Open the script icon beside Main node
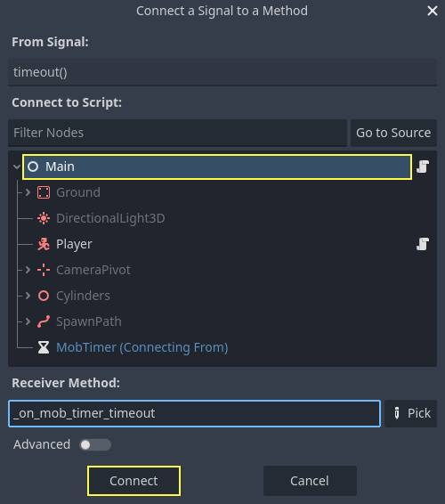This screenshot has height=504, width=445. (423, 167)
